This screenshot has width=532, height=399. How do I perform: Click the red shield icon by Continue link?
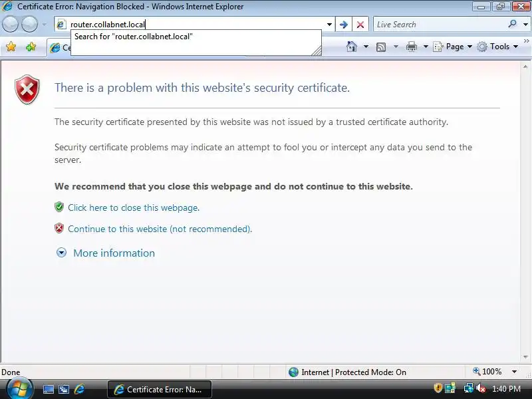[59, 228]
